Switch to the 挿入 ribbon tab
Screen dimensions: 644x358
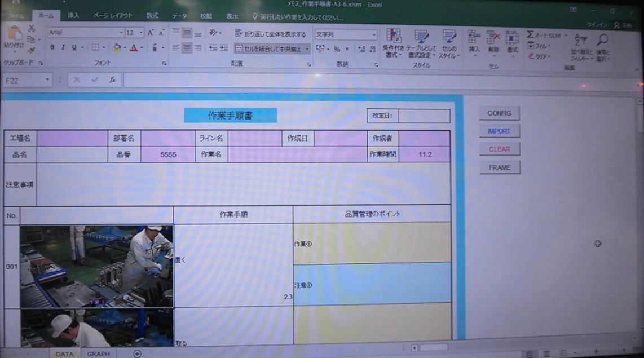[x=73, y=16]
